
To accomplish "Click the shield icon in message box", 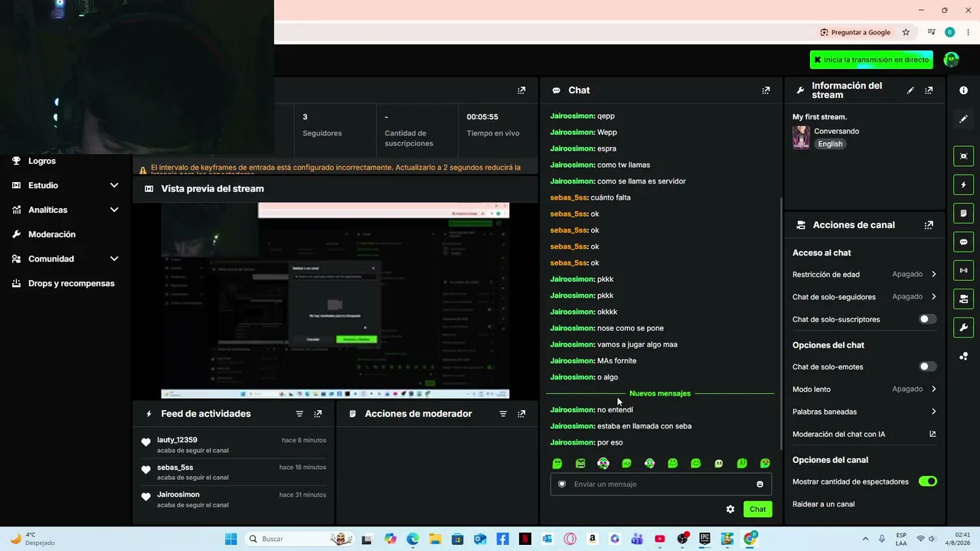I will click(562, 484).
